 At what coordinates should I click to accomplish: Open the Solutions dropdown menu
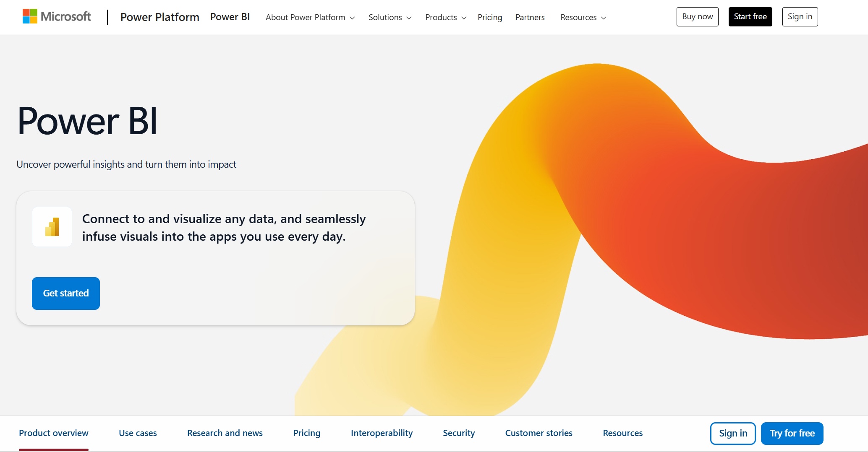(x=389, y=17)
